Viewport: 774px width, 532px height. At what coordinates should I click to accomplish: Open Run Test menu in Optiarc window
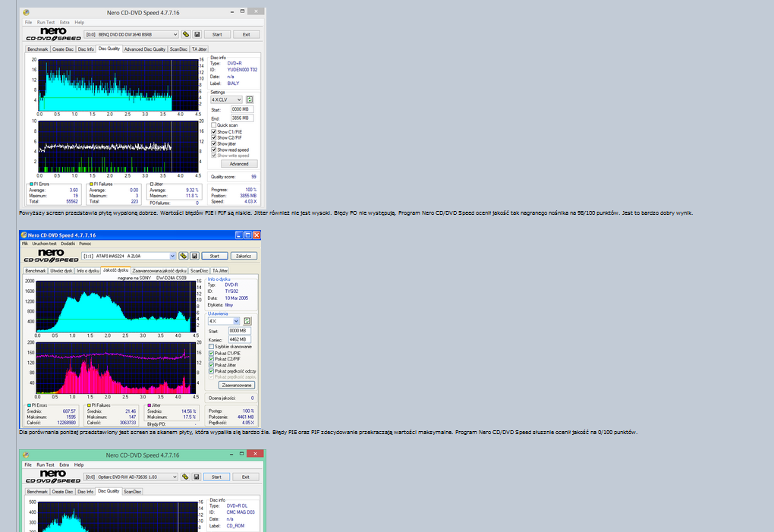pyautogui.click(x=46, y=464)
